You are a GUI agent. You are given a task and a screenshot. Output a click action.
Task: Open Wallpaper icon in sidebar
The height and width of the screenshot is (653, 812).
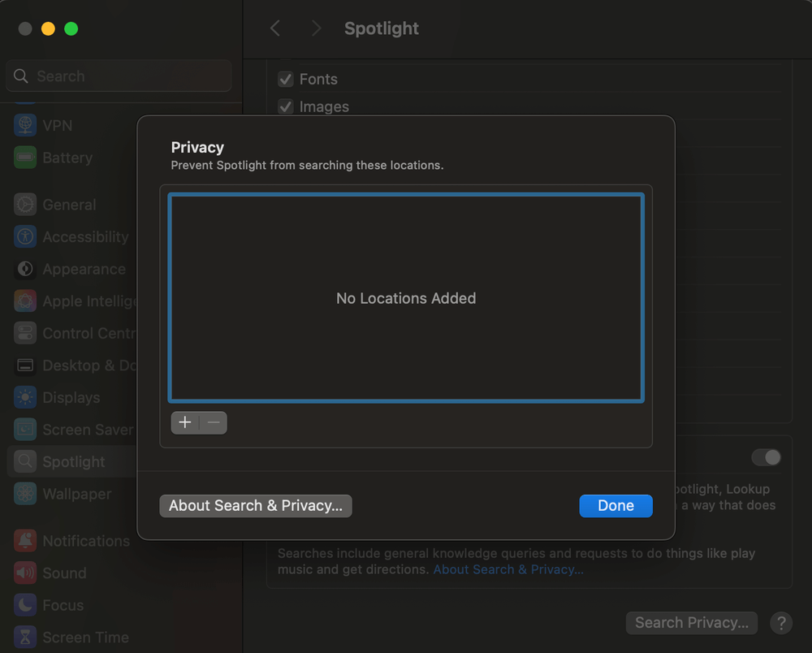tap(25, 494)
